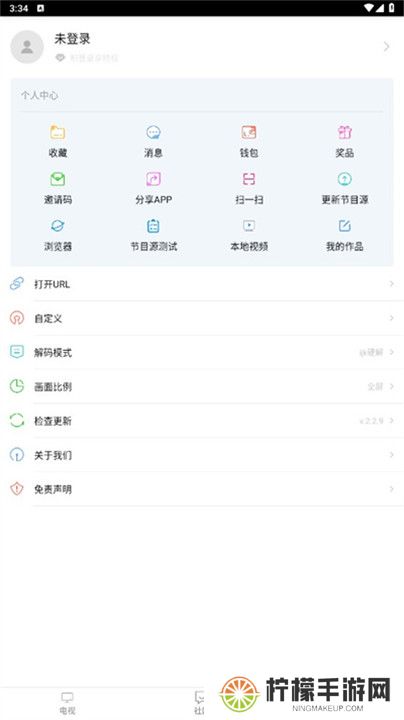Open the 奖品 gift prizes icon
404x720 pixels.
345,133
